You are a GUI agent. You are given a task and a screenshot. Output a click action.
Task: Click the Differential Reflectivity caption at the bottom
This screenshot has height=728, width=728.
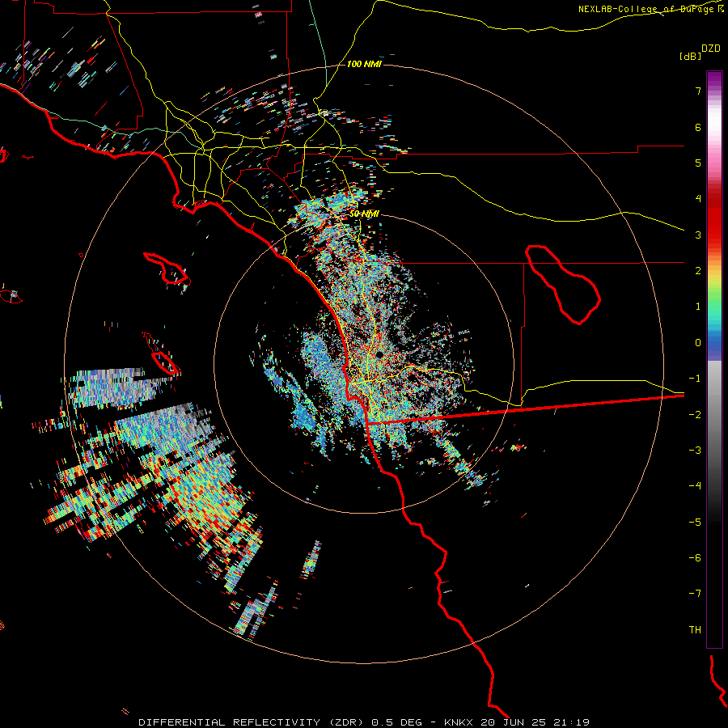click(364, 722)
